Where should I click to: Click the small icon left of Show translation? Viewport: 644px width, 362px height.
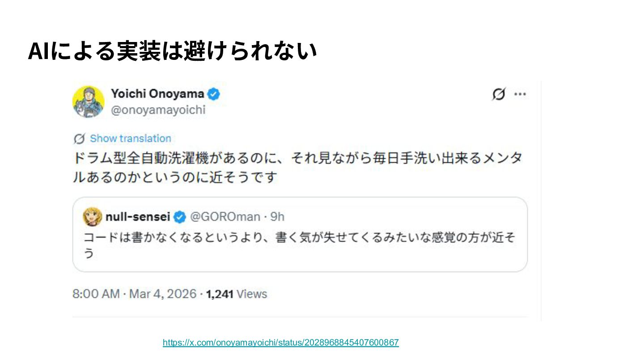click(x=79, y=139)
